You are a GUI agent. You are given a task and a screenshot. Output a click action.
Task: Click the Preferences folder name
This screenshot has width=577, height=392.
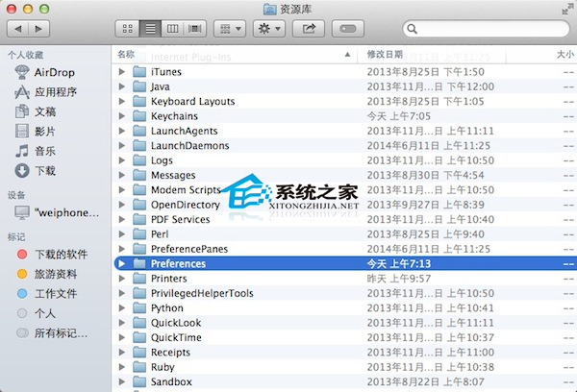179,263
